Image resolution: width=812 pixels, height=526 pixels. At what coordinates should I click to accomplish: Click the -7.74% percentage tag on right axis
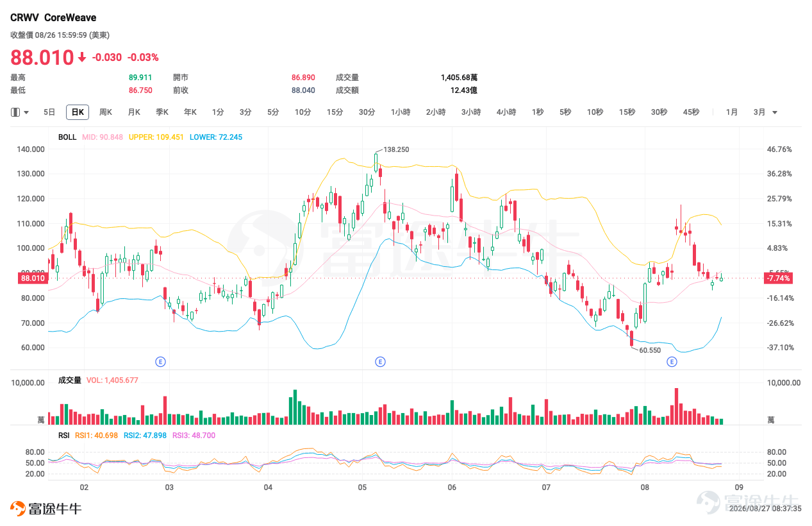(x=778, y=278)
